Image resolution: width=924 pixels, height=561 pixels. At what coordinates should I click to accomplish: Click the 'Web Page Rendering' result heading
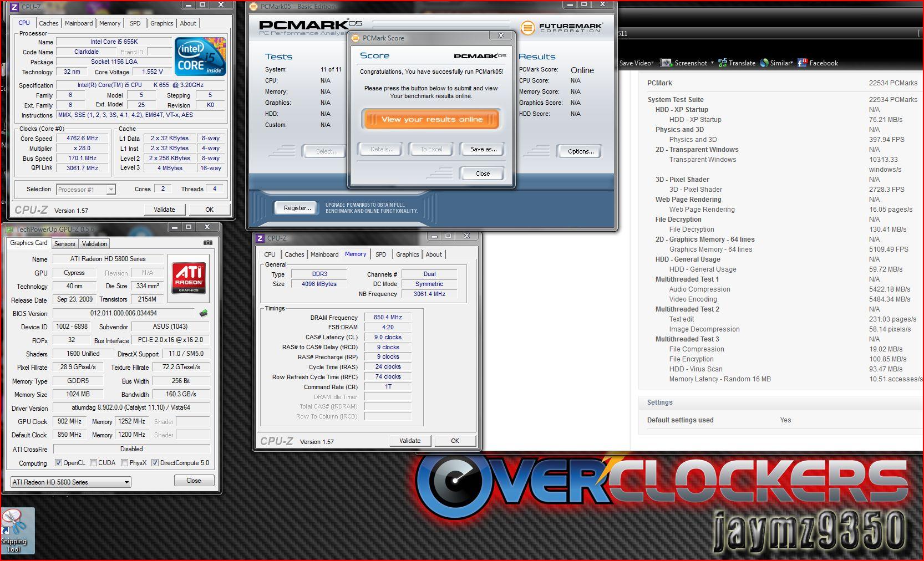[x=688, y=200]
